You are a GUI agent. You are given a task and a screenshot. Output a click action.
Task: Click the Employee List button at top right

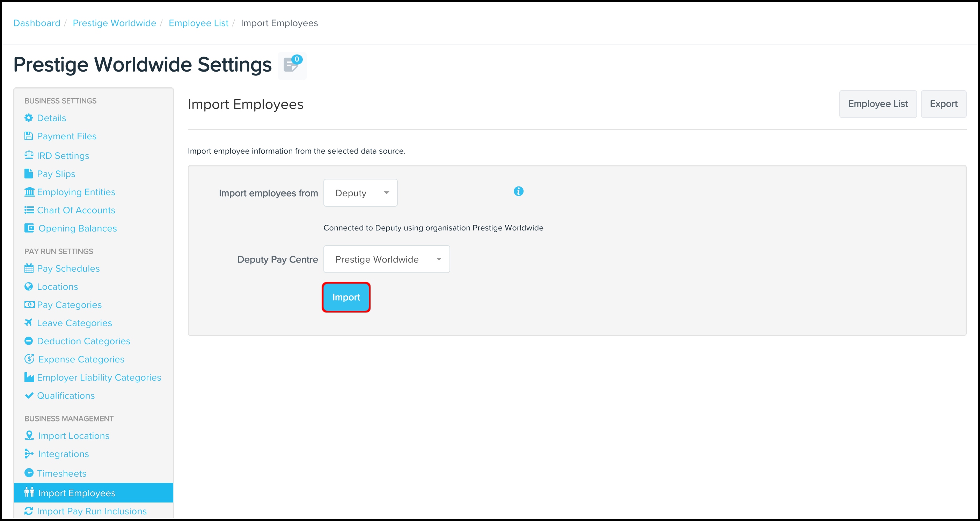tap(877, 104)
